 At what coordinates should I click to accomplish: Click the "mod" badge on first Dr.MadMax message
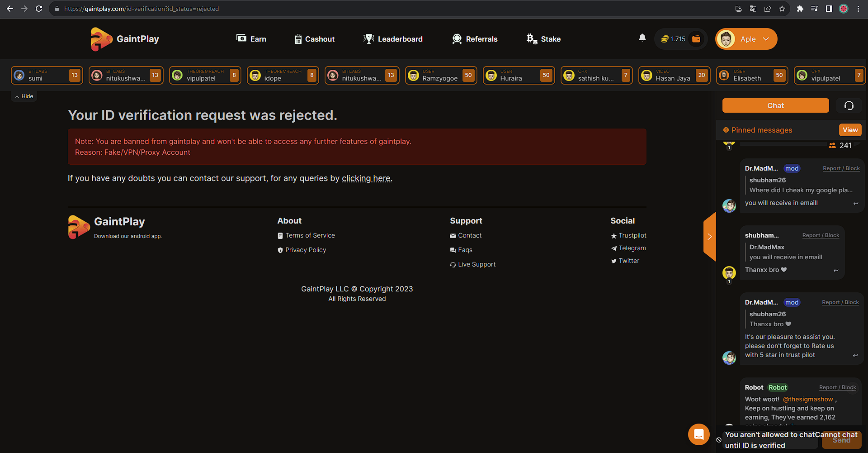click(792, 168)
